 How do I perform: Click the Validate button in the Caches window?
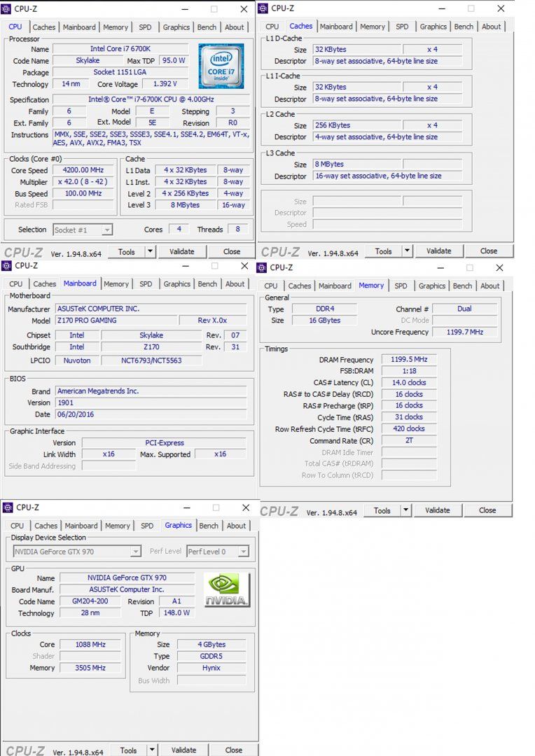439,251
